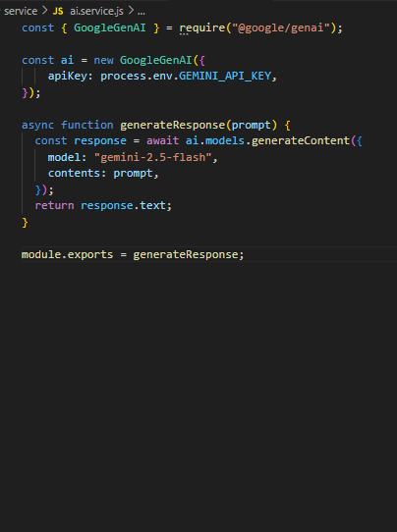
Task: Click GoogleGenAI in the destructured import
Action: point(110,27)
